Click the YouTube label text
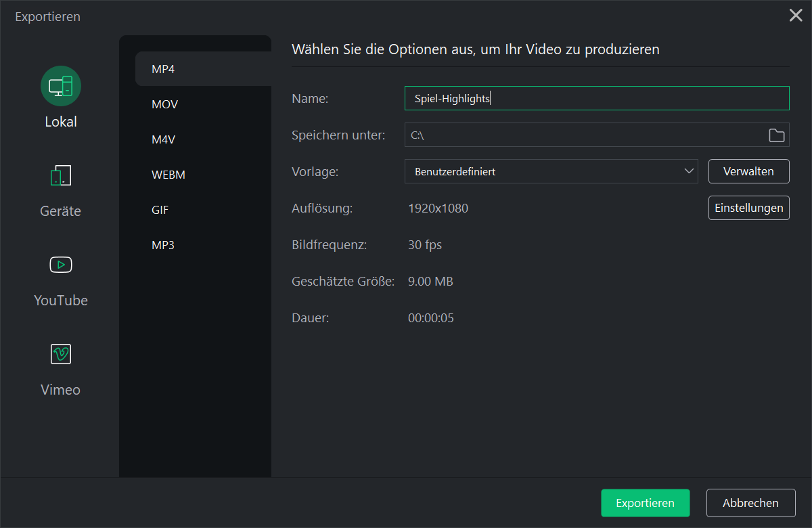Image resolution: width=812 pixels, height=528 pixels. click(61, 301)
